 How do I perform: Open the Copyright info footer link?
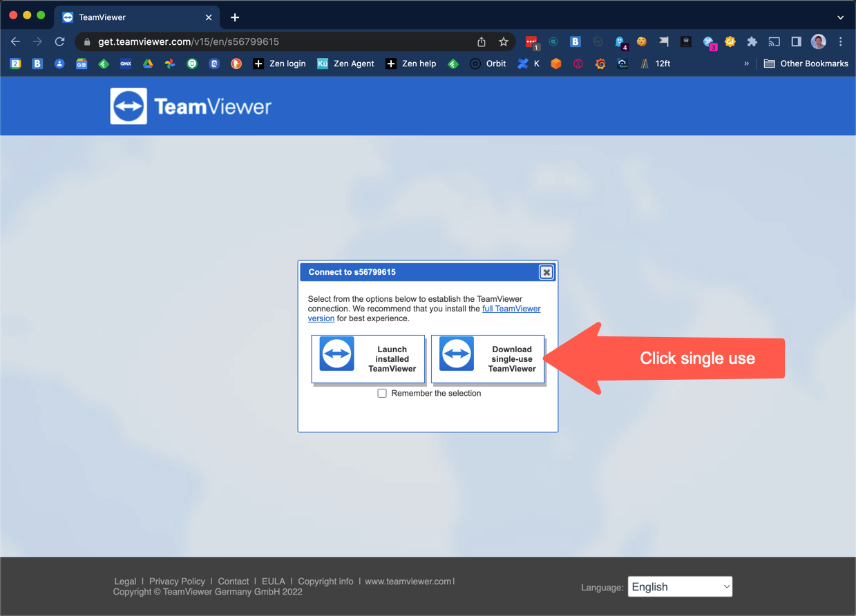325,581
